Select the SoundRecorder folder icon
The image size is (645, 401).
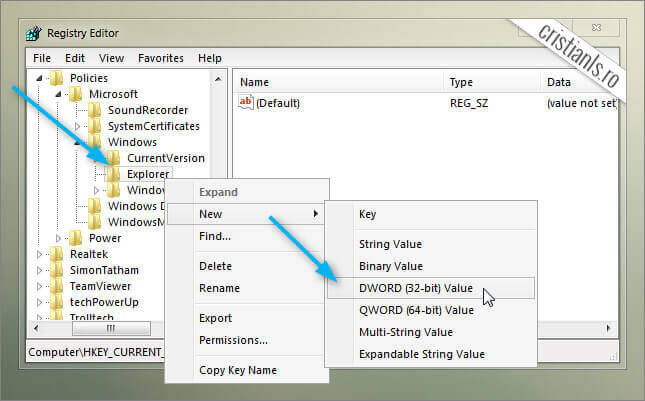click(95, 110)
